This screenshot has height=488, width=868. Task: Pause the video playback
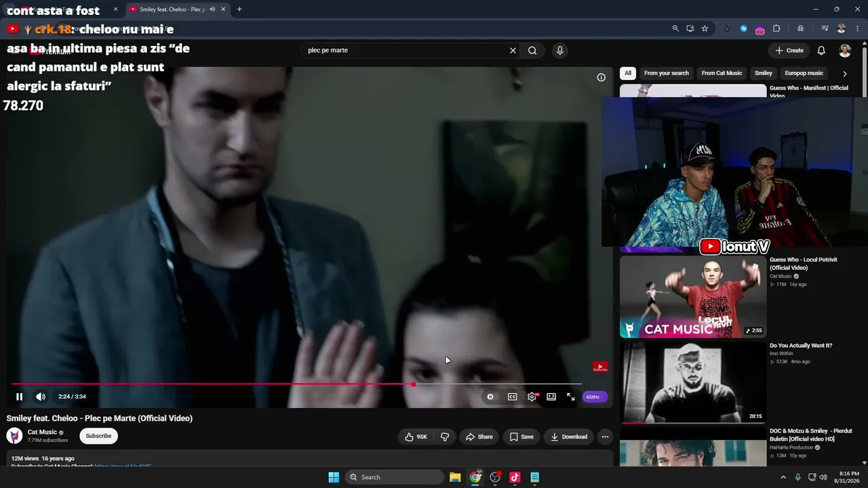(19, 396)
